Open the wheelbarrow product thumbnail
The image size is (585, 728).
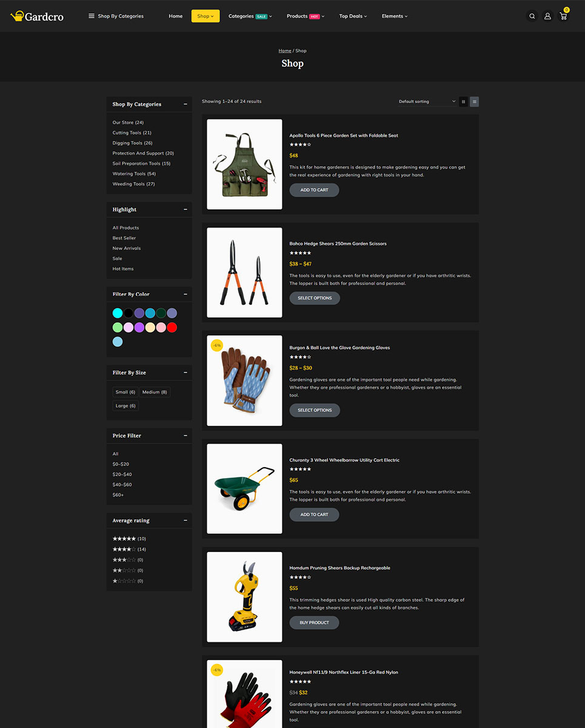tap(244, 489)
